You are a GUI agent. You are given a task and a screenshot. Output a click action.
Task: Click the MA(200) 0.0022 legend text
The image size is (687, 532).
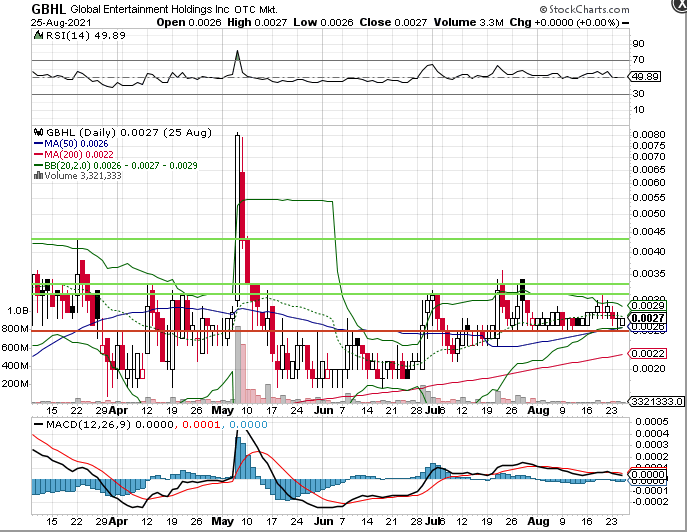[x=78, y=155]
